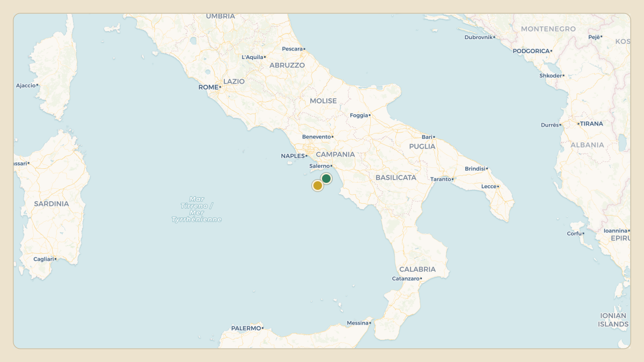Select the Cagliari city label
Image resolution: width=644 pixels, height=362 pixels.
click(x=43, y=259)
